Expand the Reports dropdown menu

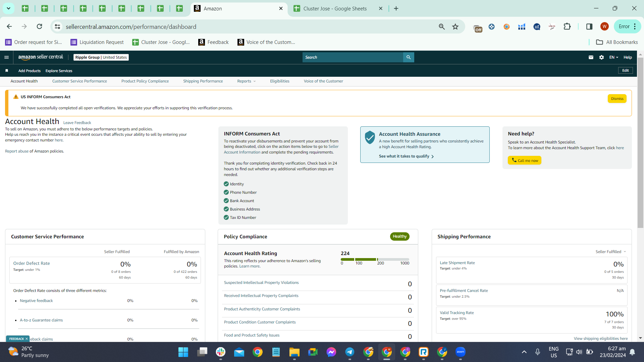[247, 81]
